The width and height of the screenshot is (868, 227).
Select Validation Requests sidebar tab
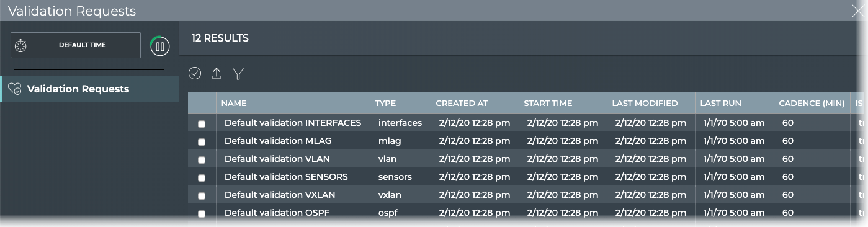(x=89, y=89)
